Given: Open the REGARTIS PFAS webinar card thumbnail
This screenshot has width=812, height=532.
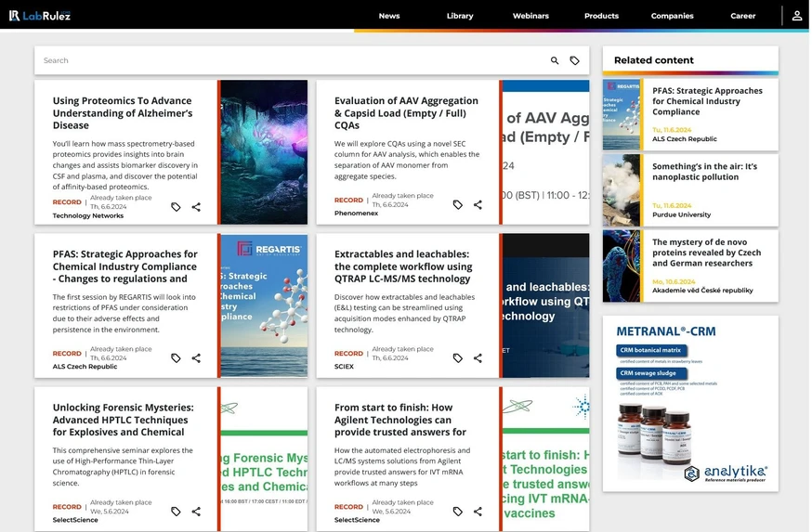Looking at the screenshot, I should tap(264, 305).
